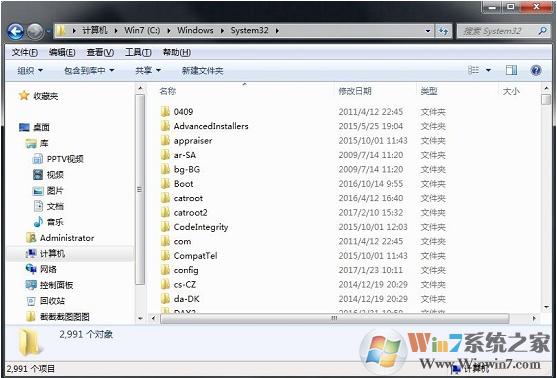
Task: Click the horizontal scrollbar right arrow
Action: coord(534,318)
